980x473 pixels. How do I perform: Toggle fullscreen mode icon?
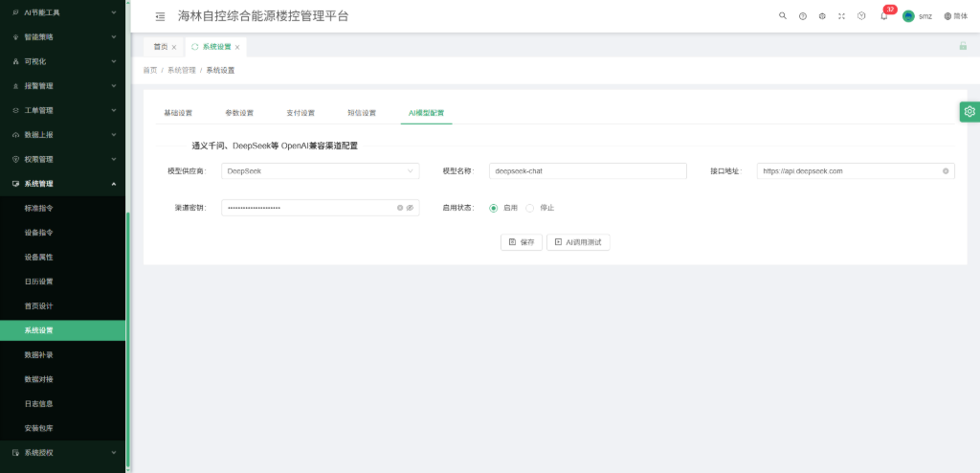click(x=841, y=16)
